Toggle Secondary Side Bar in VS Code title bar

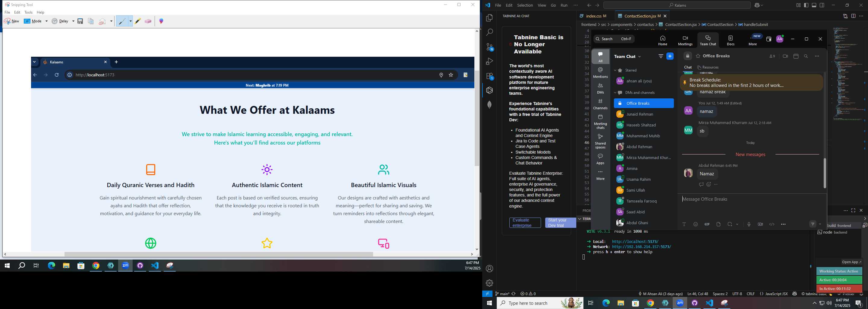(x=822, y=5)
